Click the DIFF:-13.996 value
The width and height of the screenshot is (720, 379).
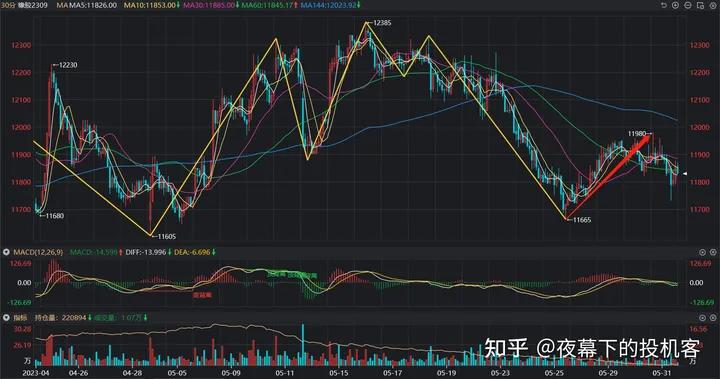(145, 252)
